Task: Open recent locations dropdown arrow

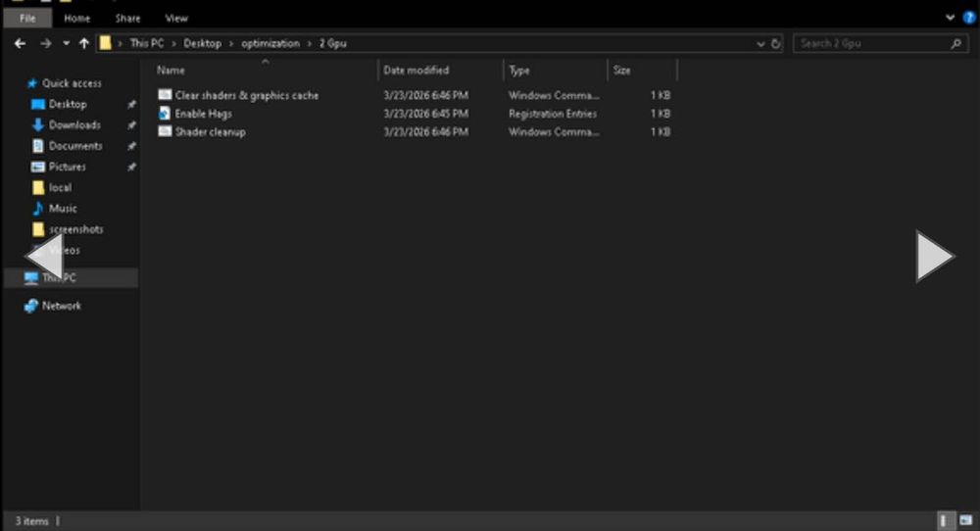Action: [x=67, y=44]
